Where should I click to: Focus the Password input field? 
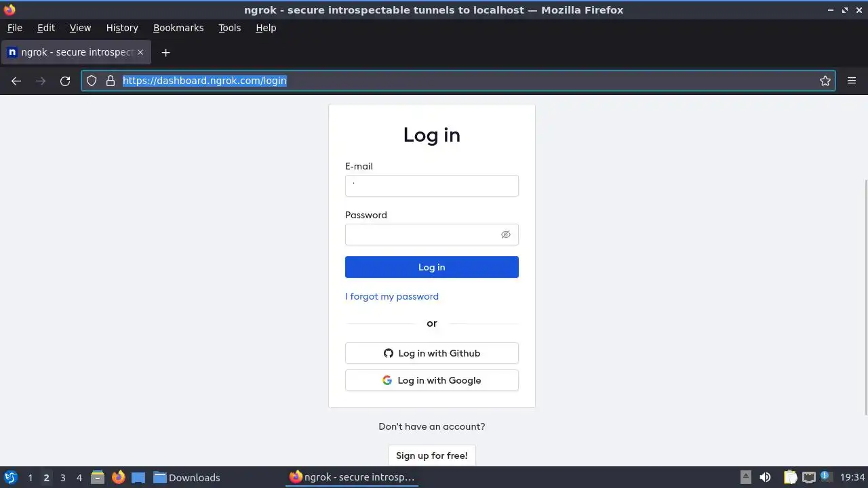click(x=432, y=235)
